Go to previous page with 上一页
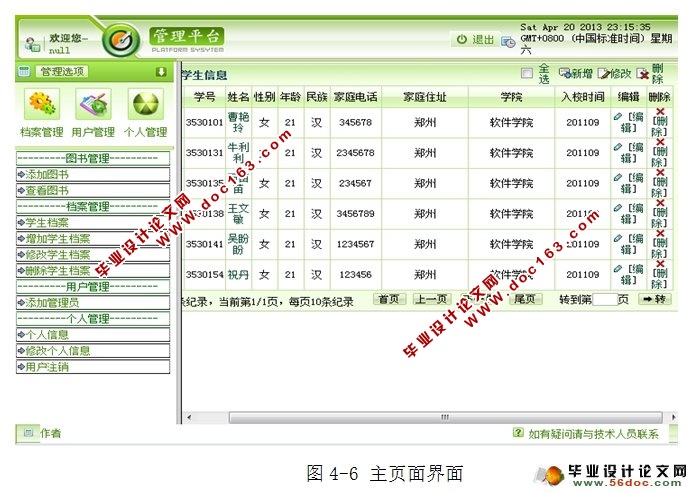Viewport: 697px width, 493px height. (x=430, y=299)
